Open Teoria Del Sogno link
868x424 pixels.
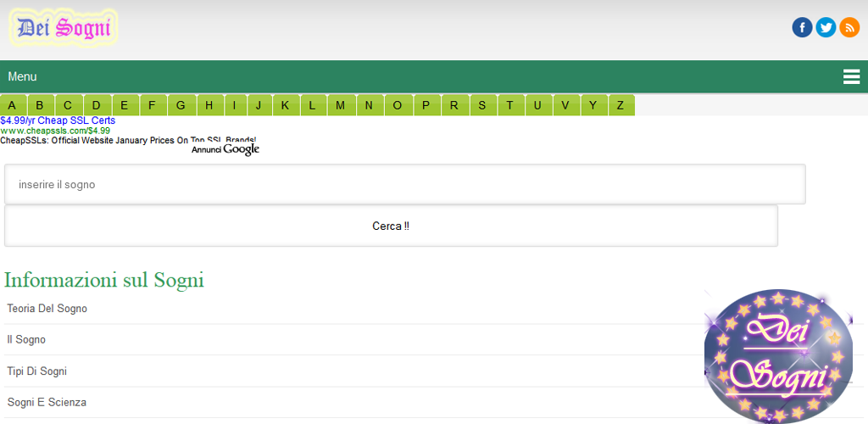[x=47, y=309]
